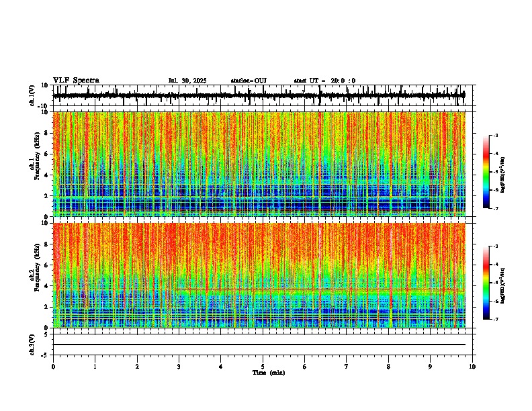This screenshot has height=411, width=532.
Task: Click the 'VLF Spectra' title text
Action: point(76,81)
